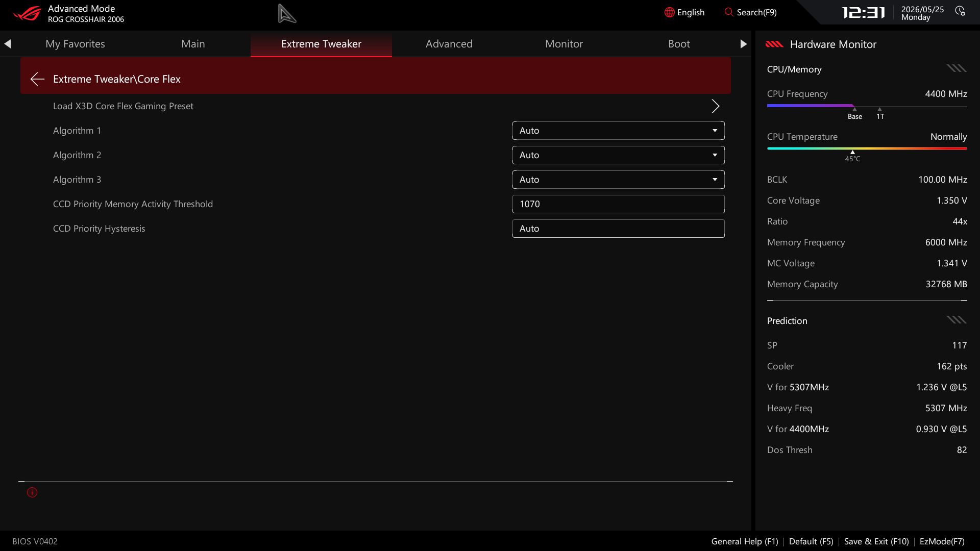Switch to the Boot tab
This screenshot has height=551, width=980.
[679, 44]
